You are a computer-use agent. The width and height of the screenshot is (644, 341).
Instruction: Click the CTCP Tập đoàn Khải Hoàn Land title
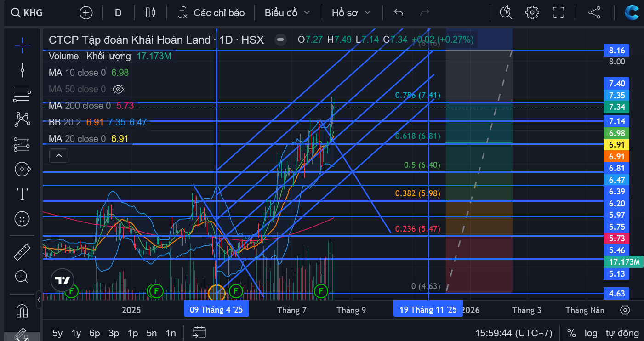[130, 40]
